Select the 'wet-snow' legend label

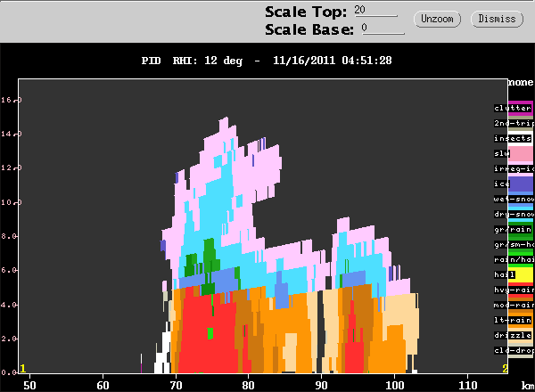(x=514, y=199)
